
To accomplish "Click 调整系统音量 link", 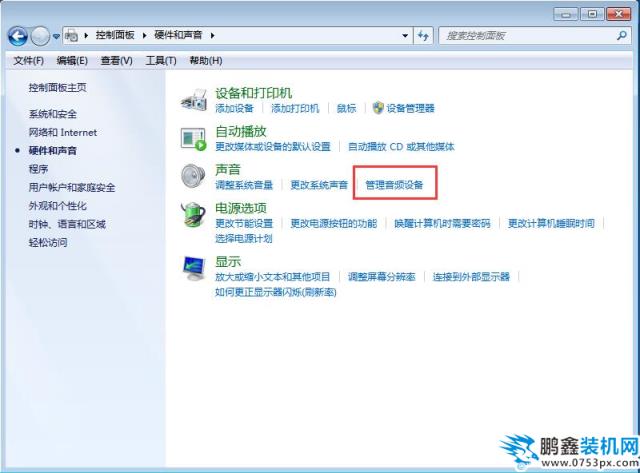I will click(244, 185).
